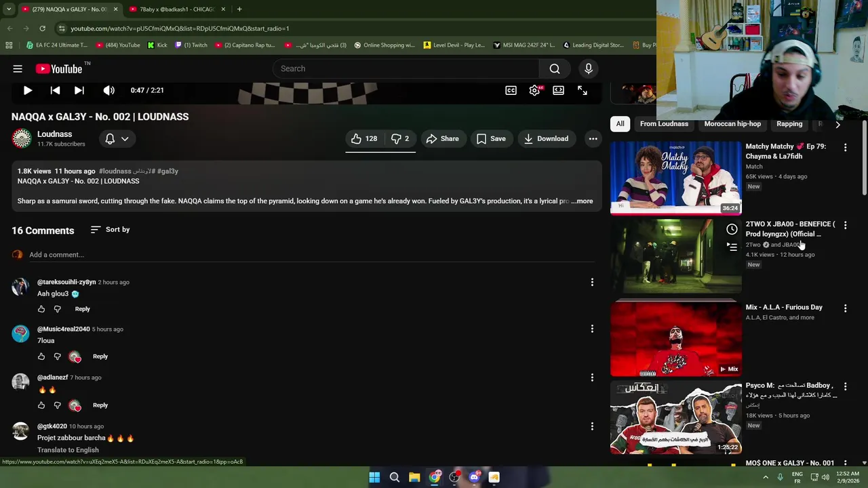Expand the description with ...more
The image size is (868, 488).
click(582, 201)
